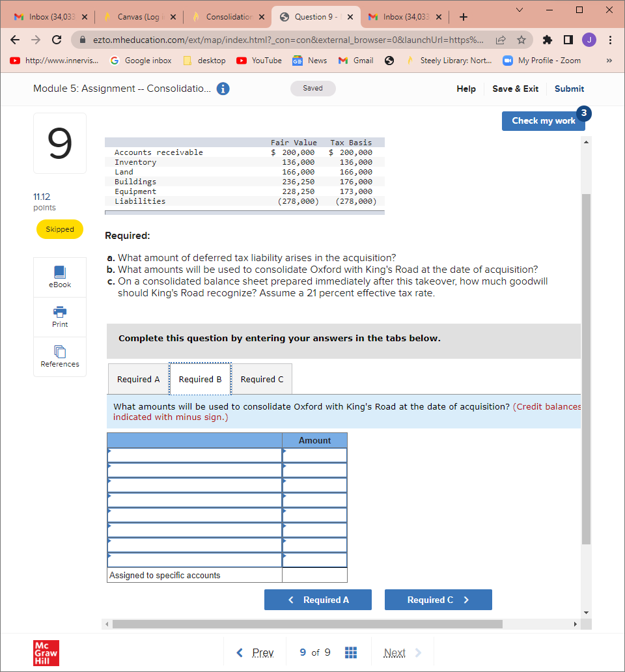Expand hidden bookmarks with the chevron
The width and height of the screenshot is (625, 672).
pos(610,60)
